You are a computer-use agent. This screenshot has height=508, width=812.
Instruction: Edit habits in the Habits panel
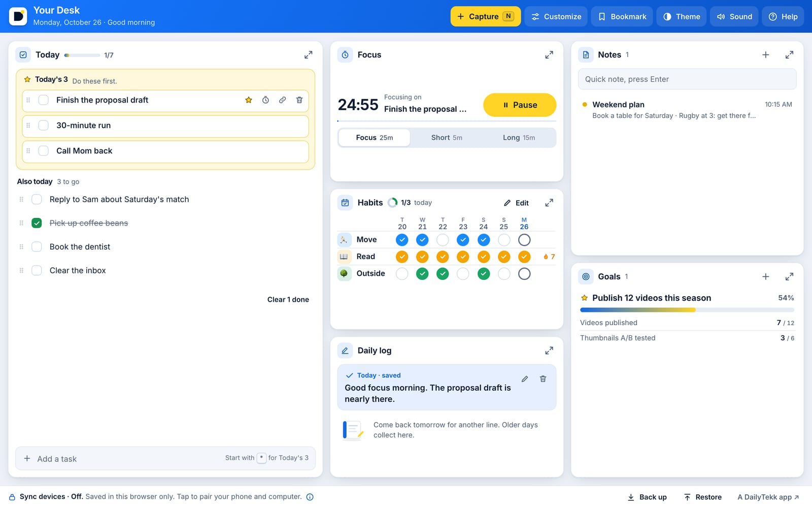(x=516, y=203)
